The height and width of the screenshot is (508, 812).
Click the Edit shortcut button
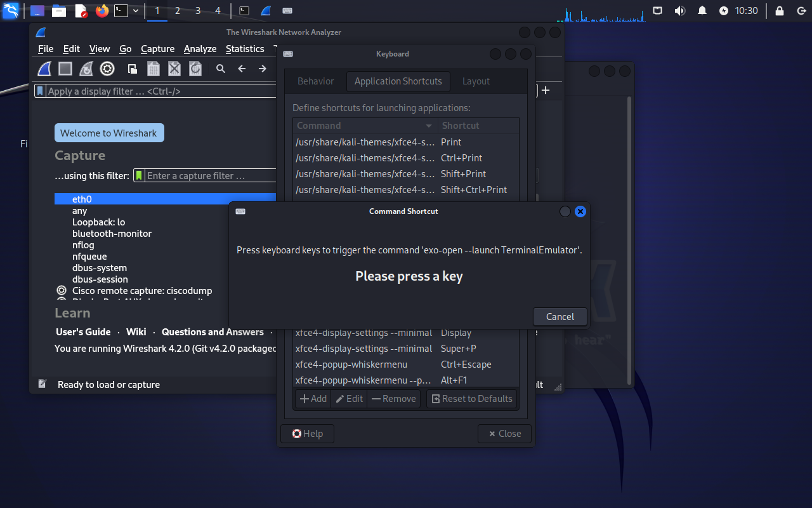[x=350, y=399]
